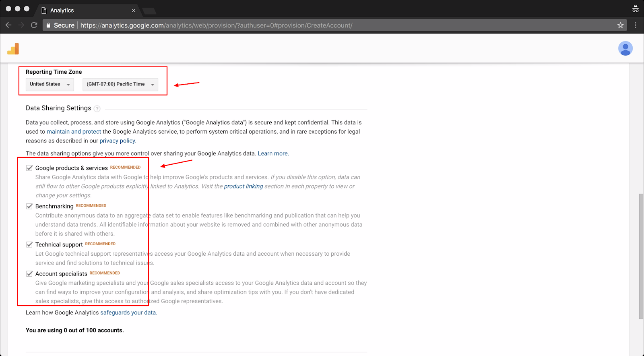The width and height of the screenshot is (644, 356).
Task: Open the user account avatar
Action: click(625, 48)
